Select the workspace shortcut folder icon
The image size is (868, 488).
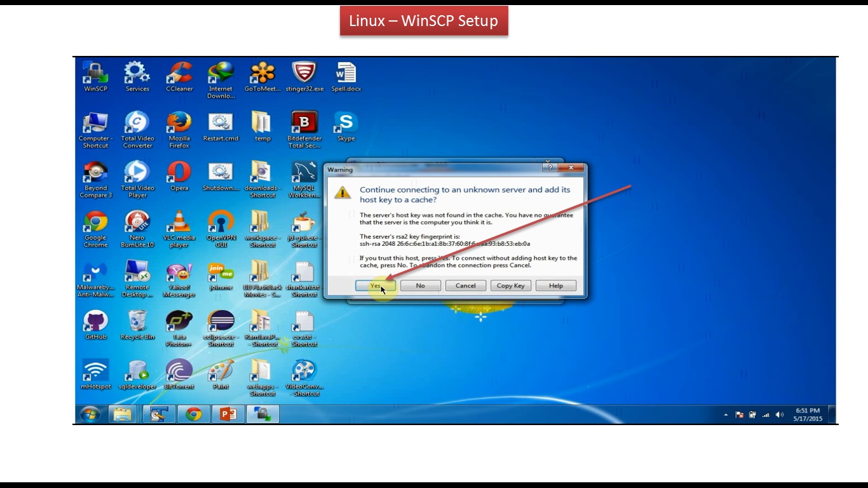[x=262, y=229]
